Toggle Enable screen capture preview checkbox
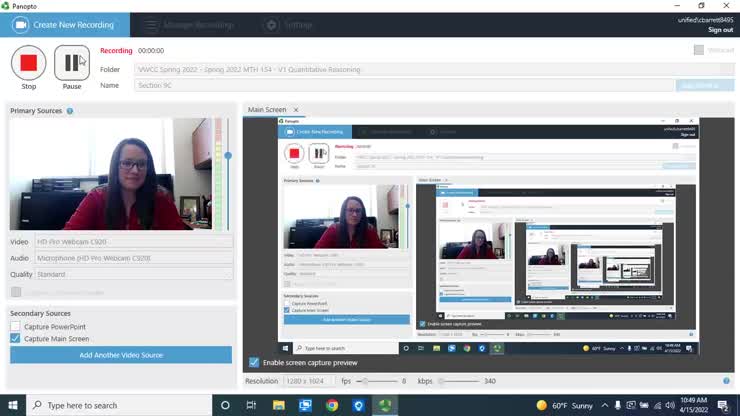 [x=254, y=362]
